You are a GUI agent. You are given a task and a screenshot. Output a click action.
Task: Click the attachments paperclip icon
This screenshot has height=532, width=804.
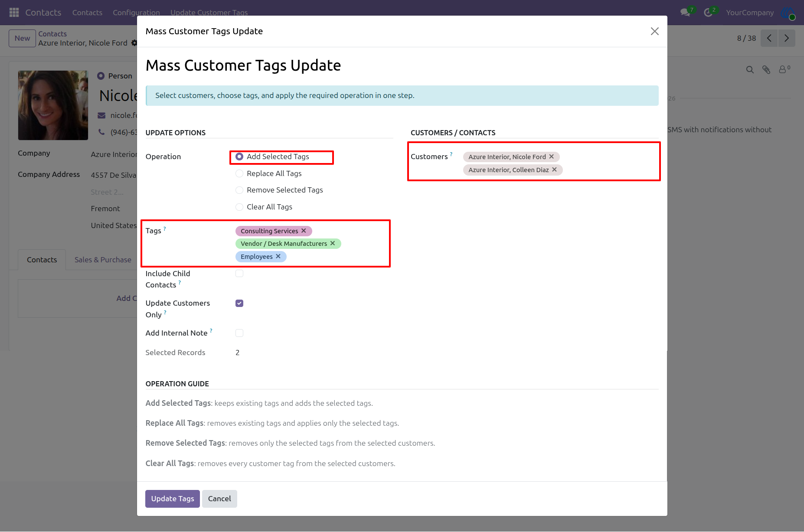766,69
